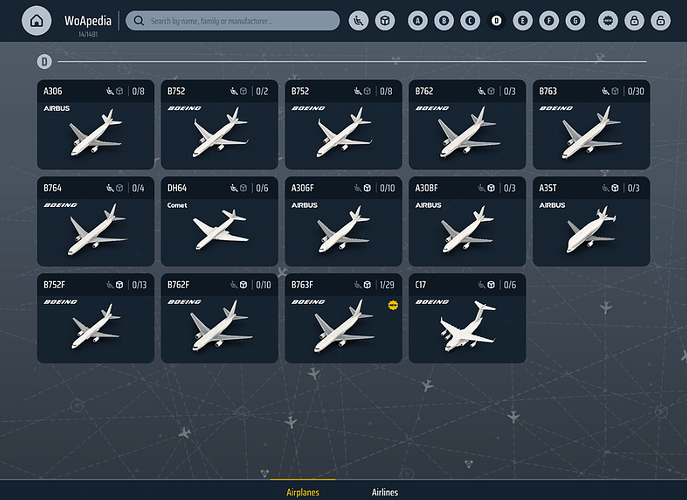
Task: Open the A306 Airbus aircraft card
Action: [x=96, y=125]
